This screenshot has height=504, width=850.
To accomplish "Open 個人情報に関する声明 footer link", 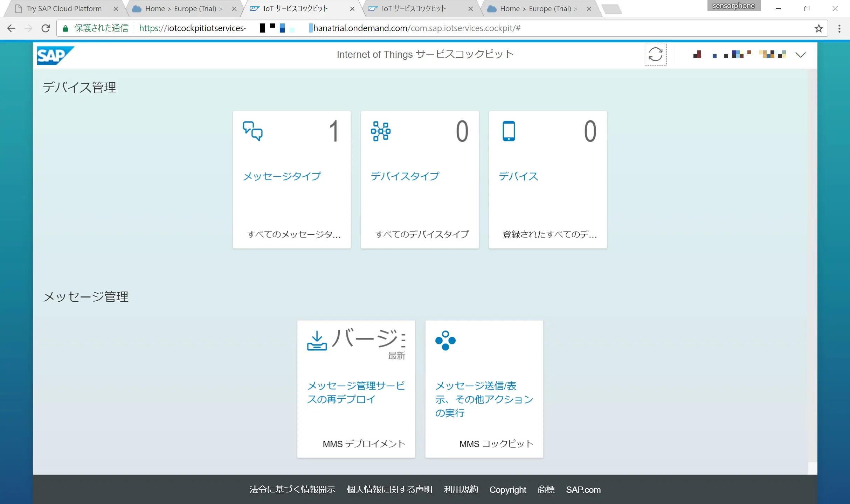I will point(389,489).
